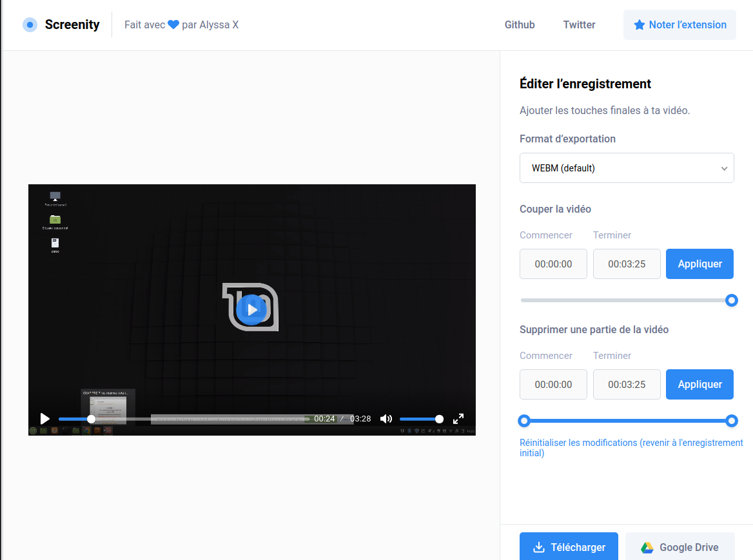Click the Commencer field under Supprimer une partie
The image size is (753, 560).
553,384
